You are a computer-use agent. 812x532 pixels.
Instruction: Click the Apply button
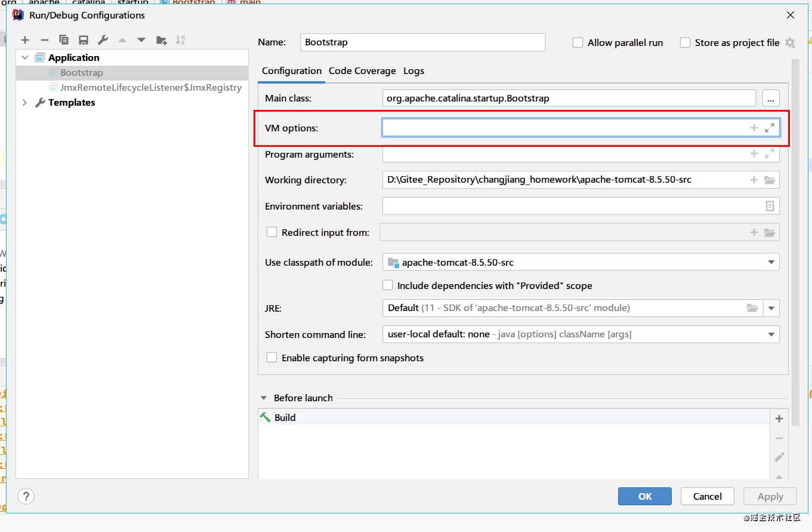[x=770, y=496]
